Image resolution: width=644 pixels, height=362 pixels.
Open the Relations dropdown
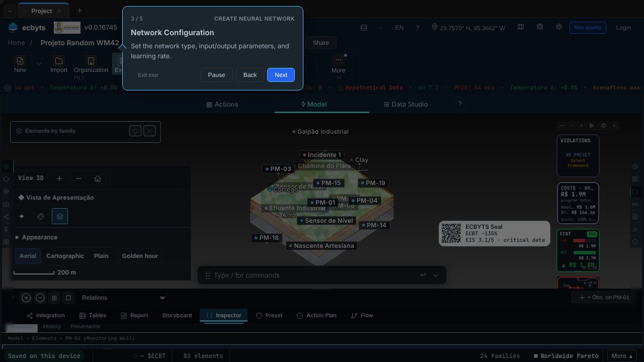click(x=122, y=298)
